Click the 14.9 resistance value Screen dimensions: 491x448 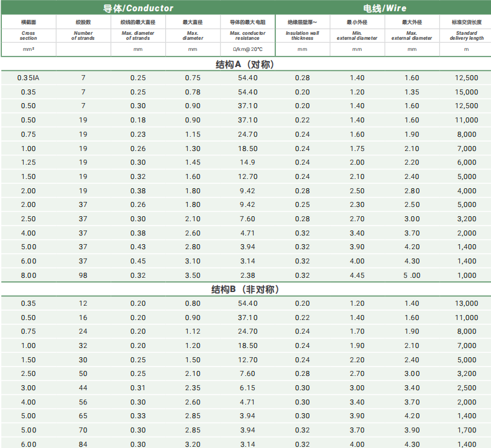(x=247, y=162)
